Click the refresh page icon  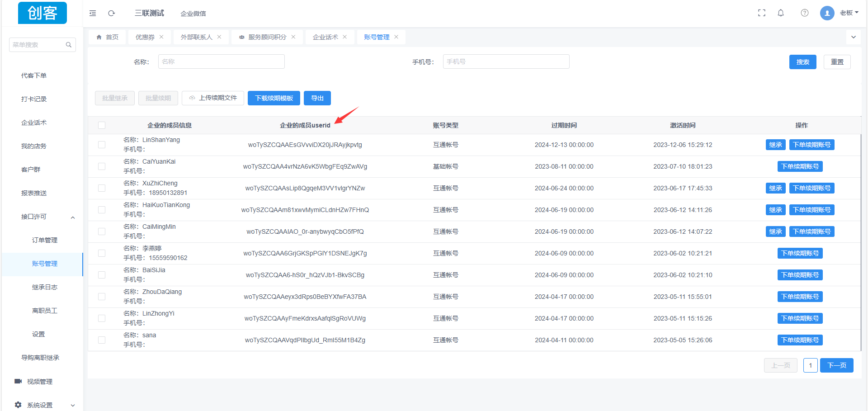112,13
